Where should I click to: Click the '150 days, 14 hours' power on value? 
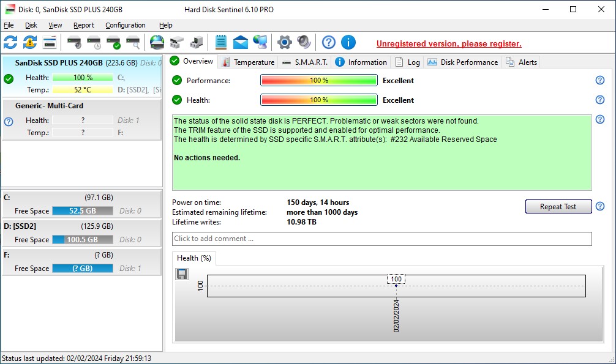click(318, 202)
